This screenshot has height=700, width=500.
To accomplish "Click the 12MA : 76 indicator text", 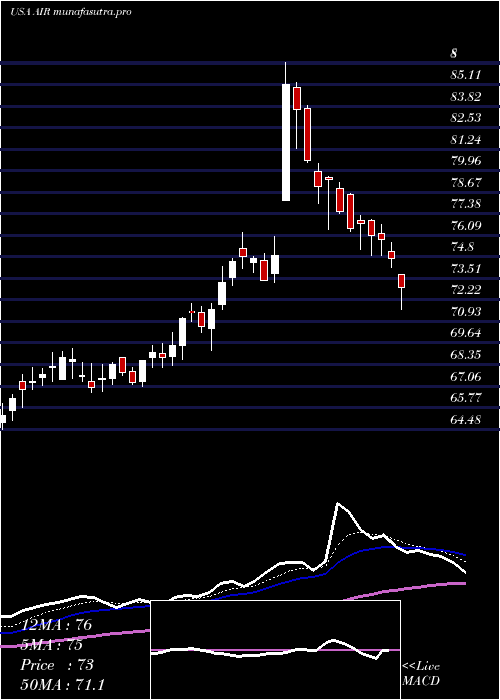I will [x=56, y=625].
